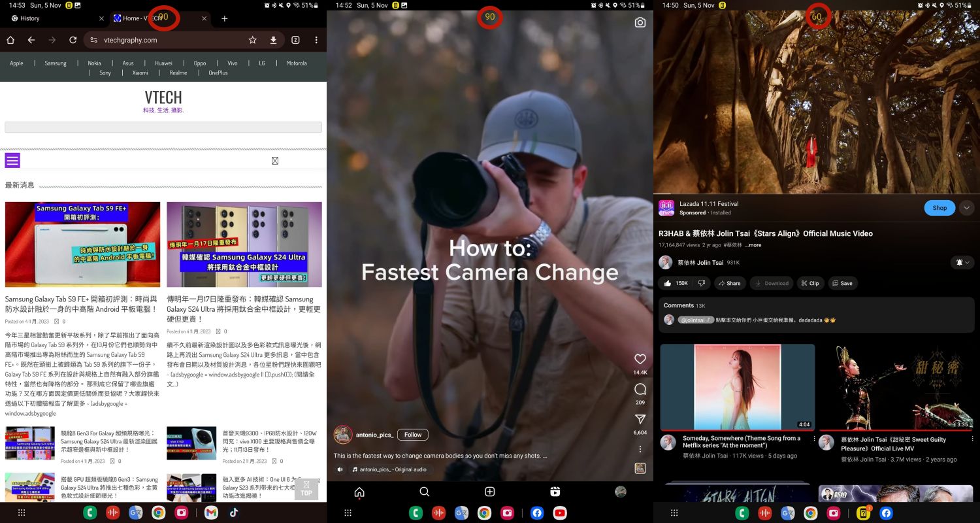
Task: Open the Galaxy S24 Ultra titanium article image
Action: tap(244, 245)
